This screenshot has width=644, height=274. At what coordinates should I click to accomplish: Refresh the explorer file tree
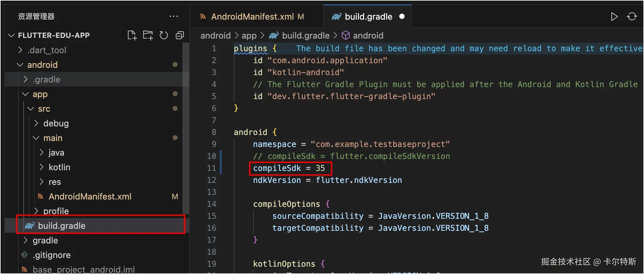point(163,35)
